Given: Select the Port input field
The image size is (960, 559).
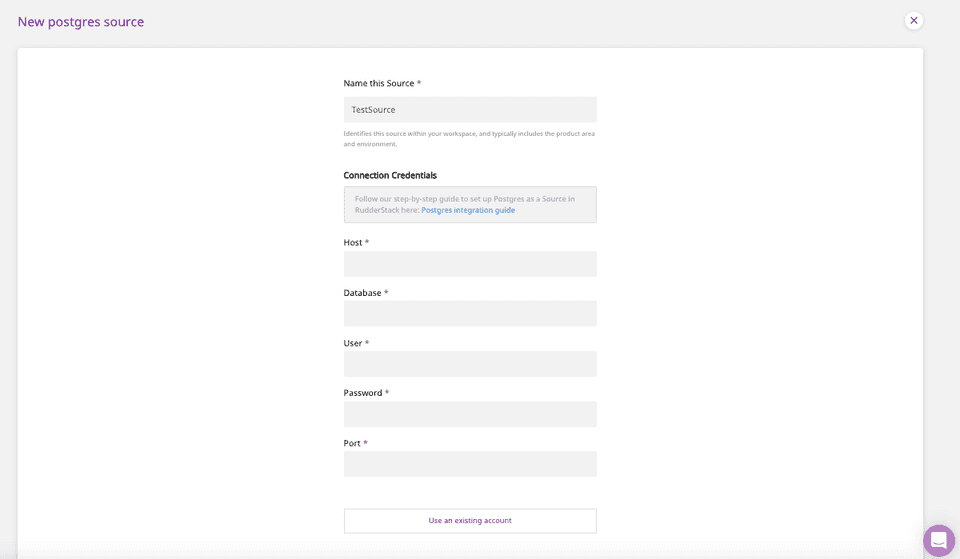Looking at the screenshot, I should point(470,464).
